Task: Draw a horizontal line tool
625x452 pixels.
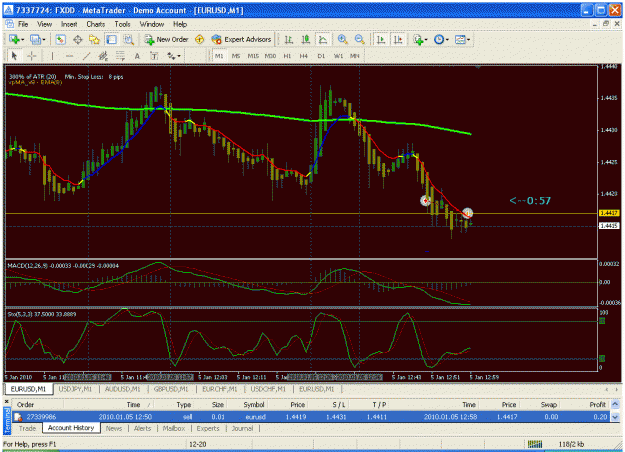Action: tap(69, 56)
